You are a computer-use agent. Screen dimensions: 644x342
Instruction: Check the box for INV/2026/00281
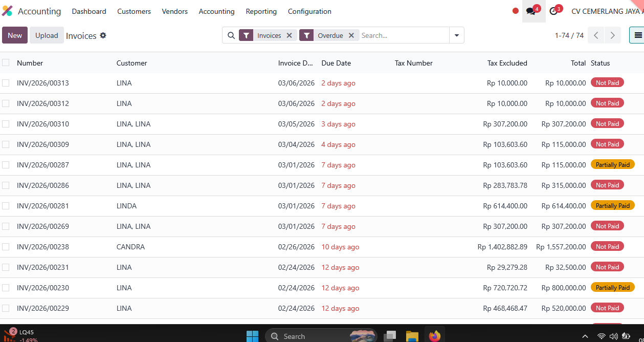[x=6, y=206]
